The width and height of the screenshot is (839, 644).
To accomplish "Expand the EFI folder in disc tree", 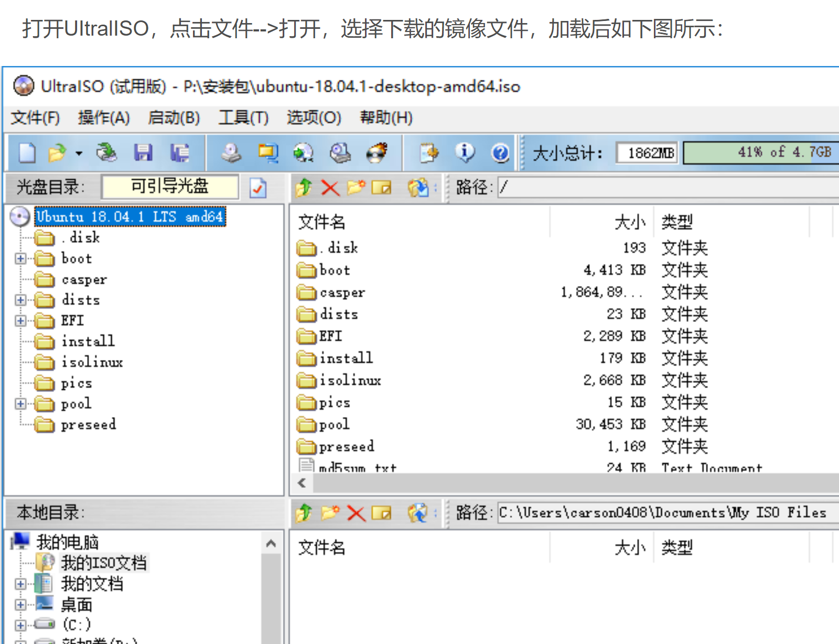I will (20, 321).
